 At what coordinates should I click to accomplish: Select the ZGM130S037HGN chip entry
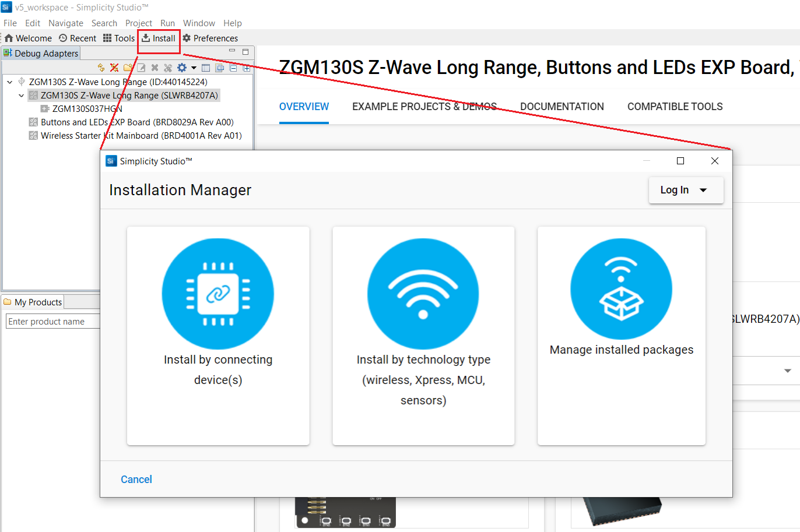click(x=87, y=109)
